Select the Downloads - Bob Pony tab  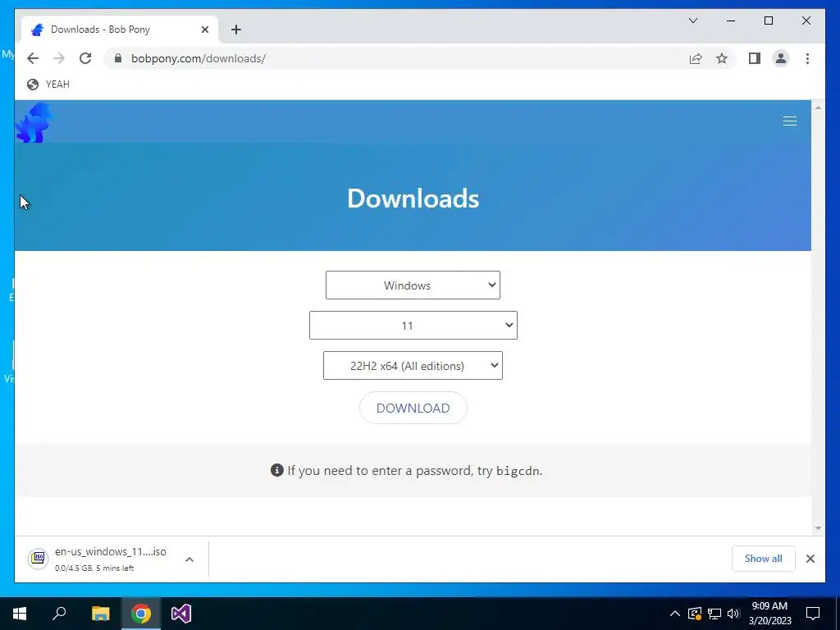pyautogui.click(x=119, y=30)
